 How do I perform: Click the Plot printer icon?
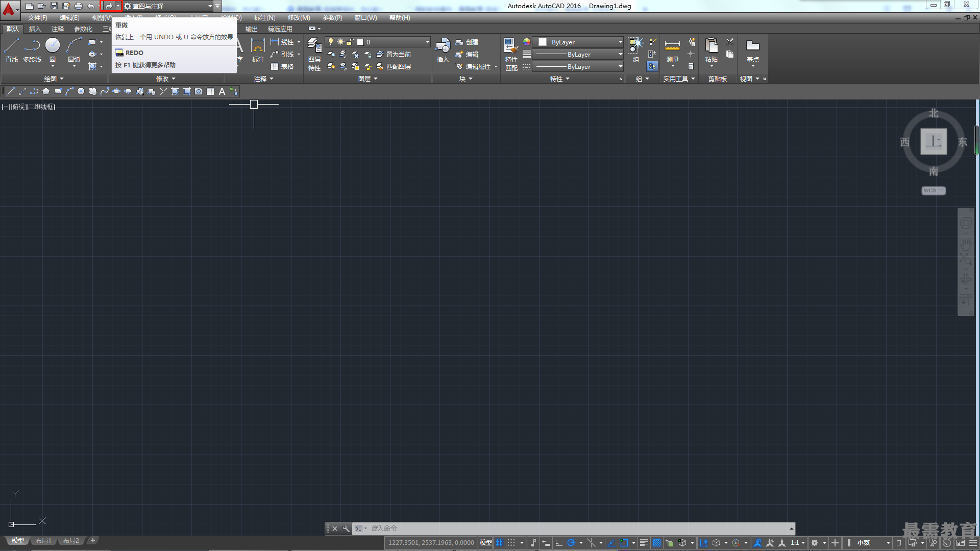coord(79,6)
